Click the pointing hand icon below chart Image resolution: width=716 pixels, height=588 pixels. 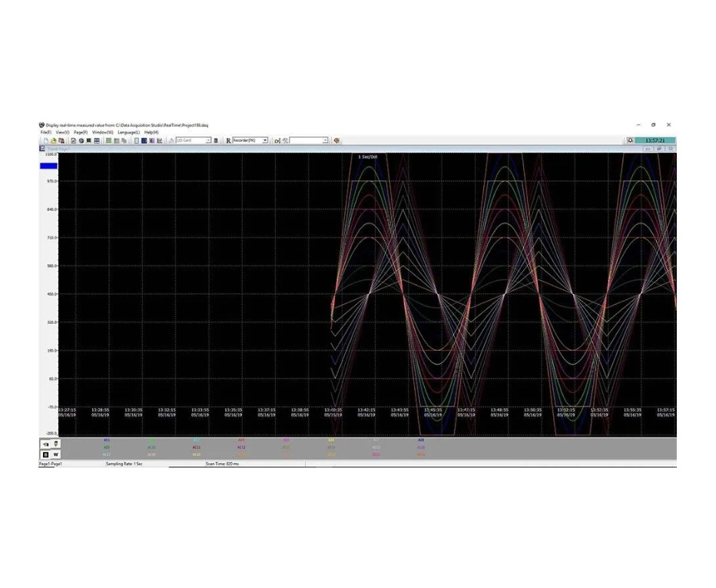[45, 444]
